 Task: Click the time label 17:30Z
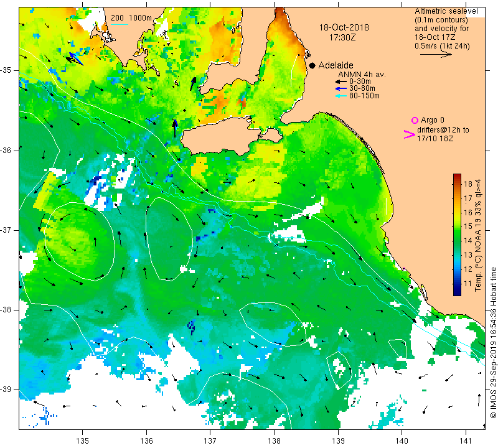(342, 37)
